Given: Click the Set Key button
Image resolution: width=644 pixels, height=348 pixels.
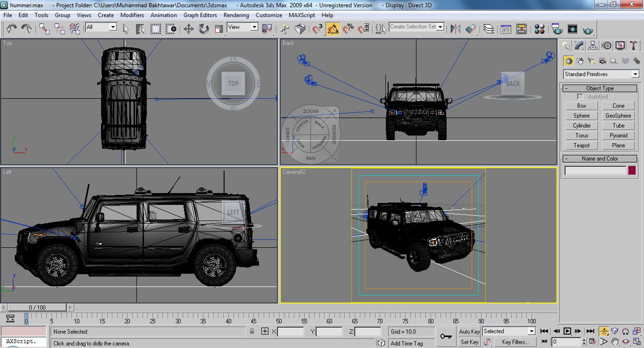Looking at the screenshot, I should tap(469, 342).
